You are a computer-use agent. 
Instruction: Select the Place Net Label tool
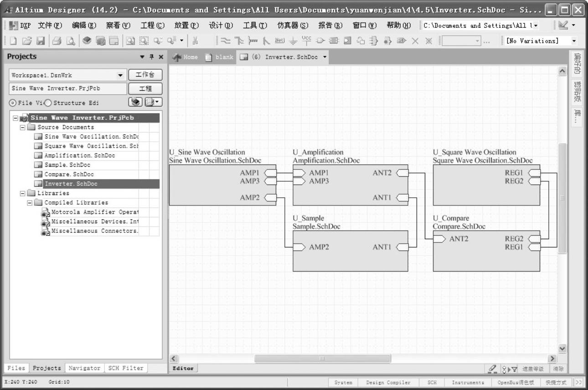coord(279,41)
